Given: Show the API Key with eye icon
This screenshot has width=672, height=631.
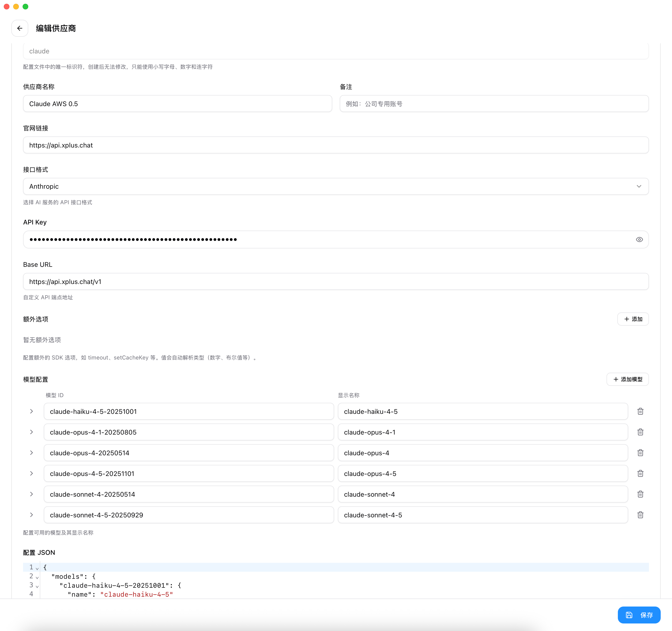Looking at the screenshot, I should pos(639,240).
